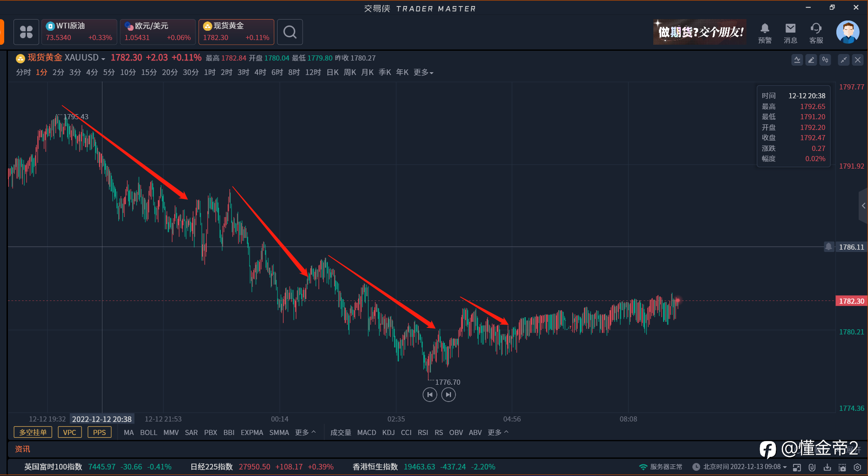The height and width of the screenshot is (476, 868).
Task: Expand the right side panel arrow
Action: click(x=863, y=205)
